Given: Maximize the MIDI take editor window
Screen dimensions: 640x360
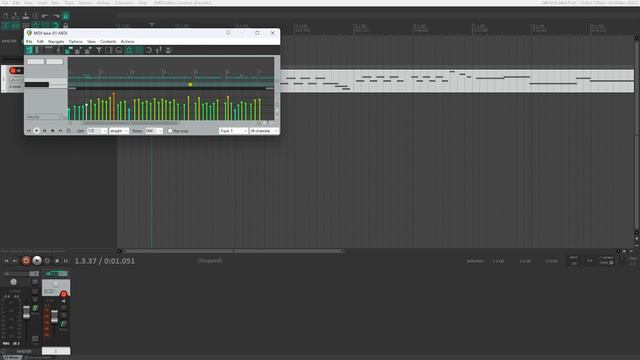Looking at the screenshot, I should tap(257, 33).
